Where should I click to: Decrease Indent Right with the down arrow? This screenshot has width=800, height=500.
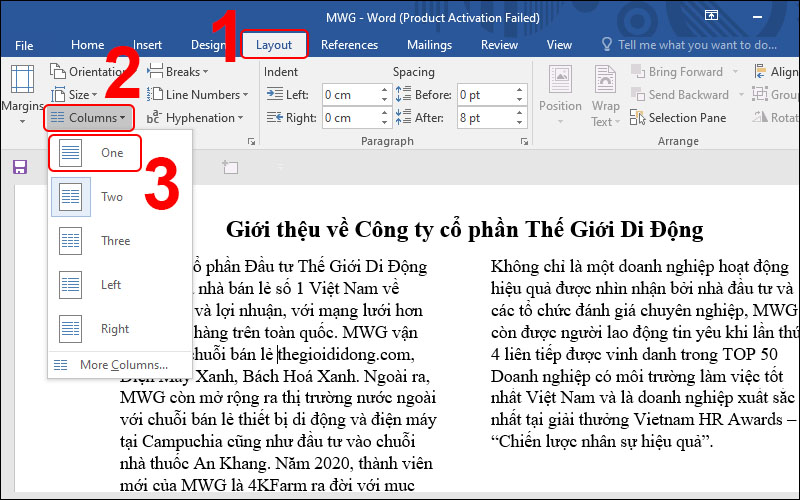coord(385,123)
